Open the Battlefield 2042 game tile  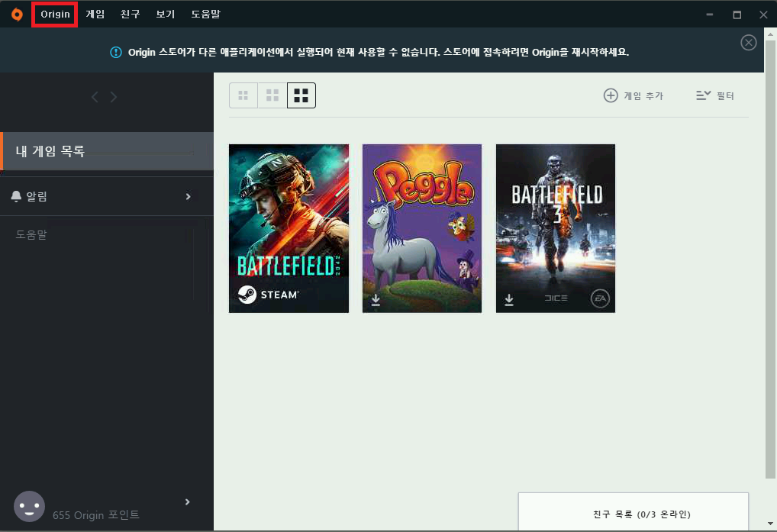pyautogui.click(x=289, y=228)
